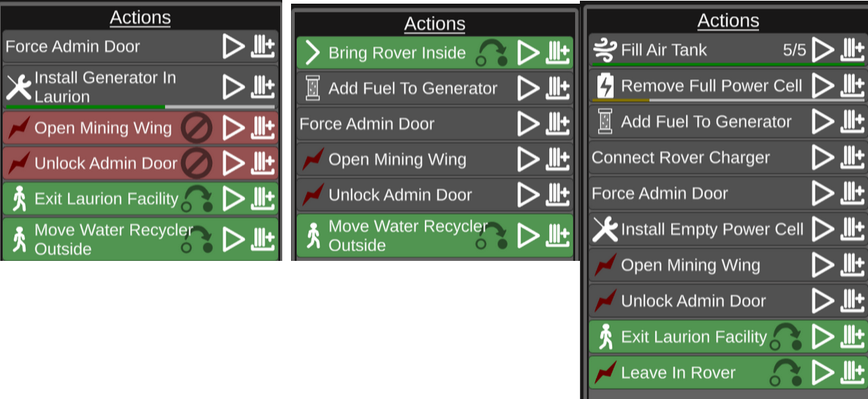This screenshot has width=868, height=399.
Task: Click the Connect Rover Charger action text
Action: pyautogui.click(x=680, y=158)
